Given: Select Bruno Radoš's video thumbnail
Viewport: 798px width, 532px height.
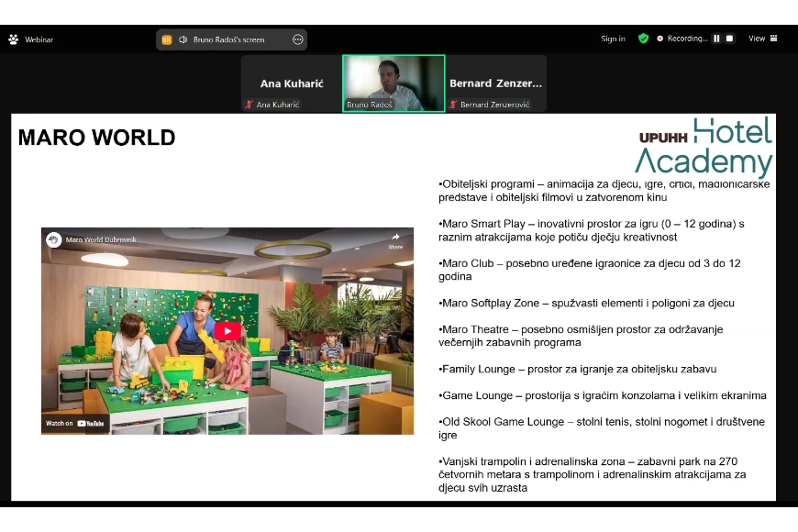Looking at the screenshot, I should 393,83.
